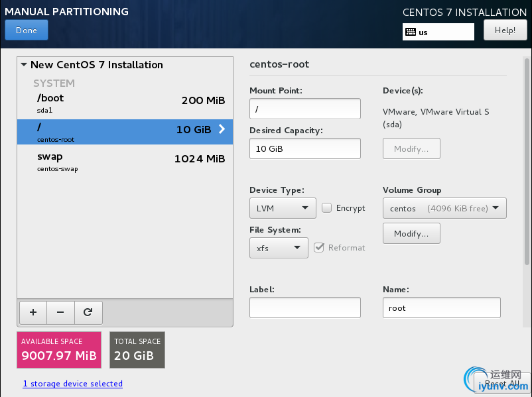Click the right panel vertical scrollbar
Viewport: 532px width, 397px height.
pyautogui.click(x=527, y=161)
